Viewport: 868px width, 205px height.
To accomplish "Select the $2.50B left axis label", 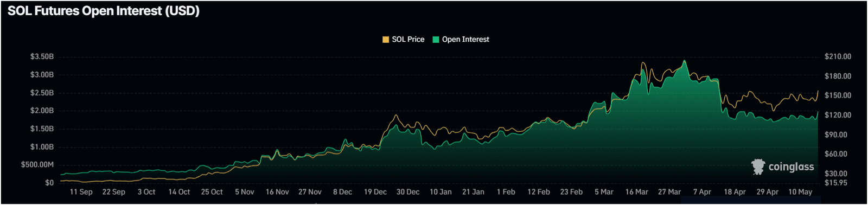I will pos(42,93).
